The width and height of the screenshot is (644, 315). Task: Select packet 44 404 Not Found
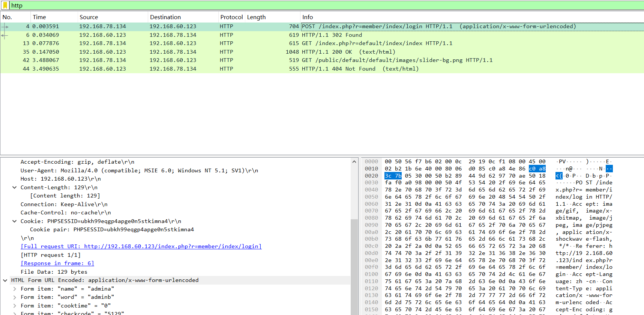point(322,69)
